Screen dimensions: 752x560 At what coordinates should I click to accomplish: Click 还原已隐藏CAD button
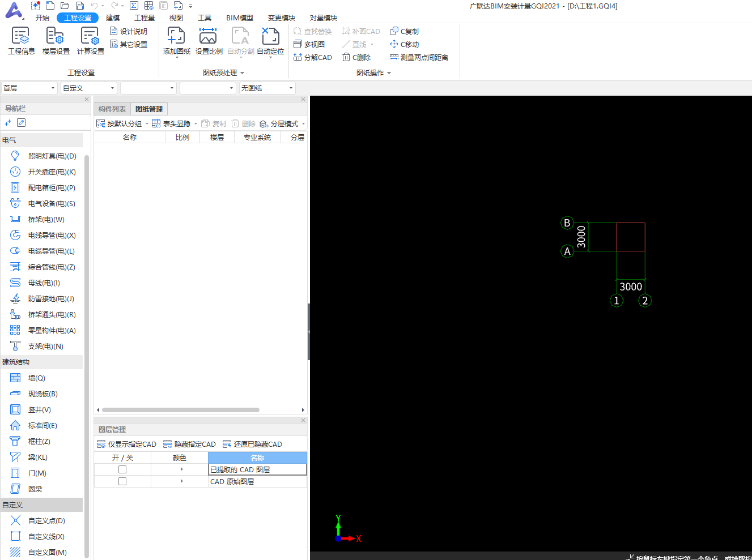253,444
